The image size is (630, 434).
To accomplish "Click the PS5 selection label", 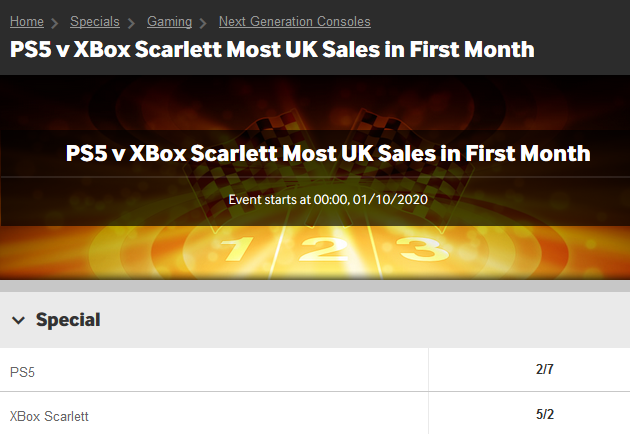I will pos(22,372).
